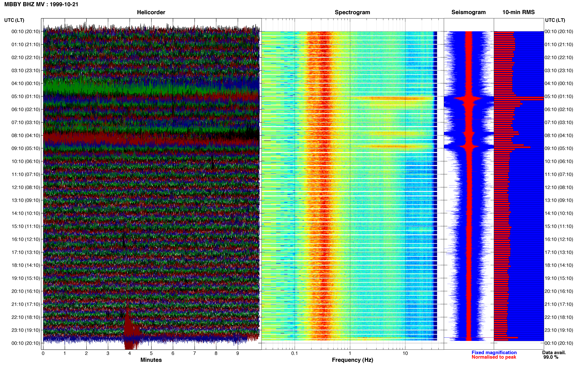
Task: Click left time label '18:10 (14:10)'
Action: coord(26,265)
